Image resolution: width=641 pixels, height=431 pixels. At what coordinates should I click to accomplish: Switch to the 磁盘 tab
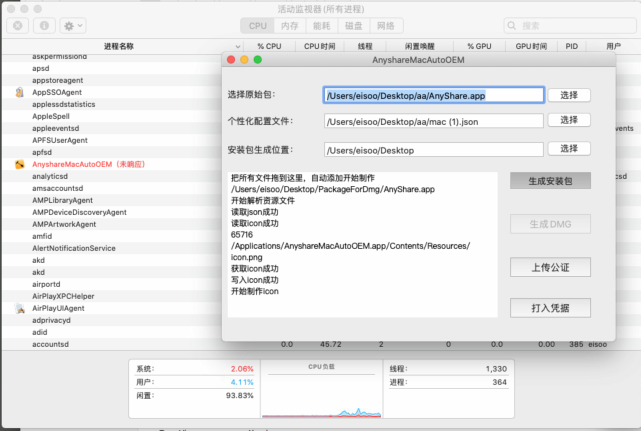[354, 26]
